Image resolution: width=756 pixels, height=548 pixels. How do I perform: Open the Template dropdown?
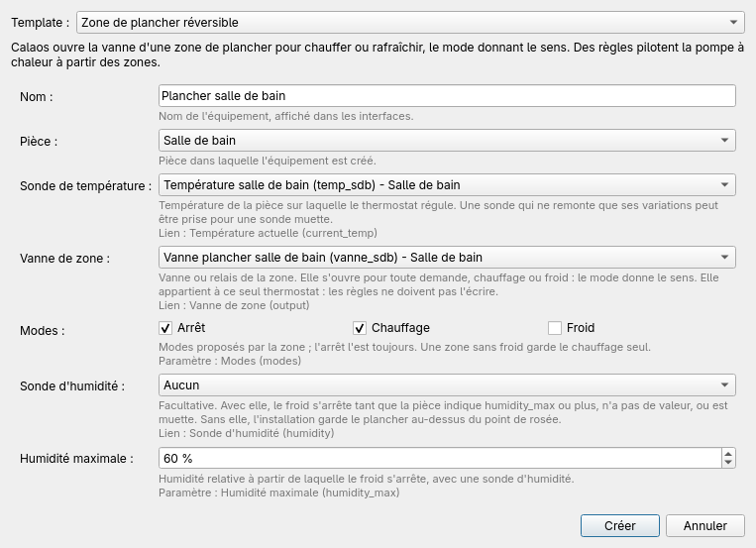[x=410, y=22]
